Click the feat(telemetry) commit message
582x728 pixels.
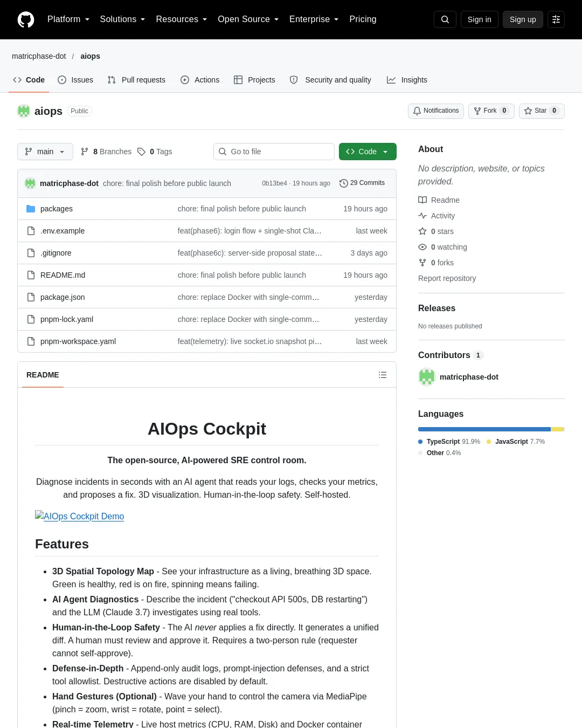coord(250,341)
